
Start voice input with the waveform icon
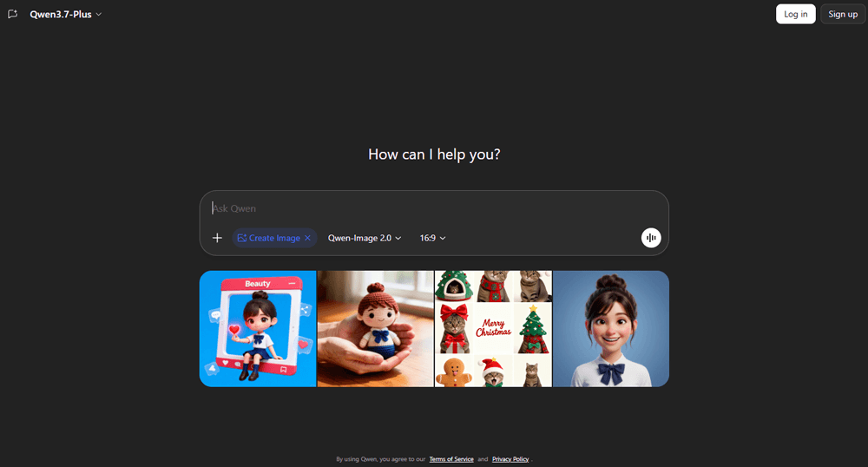click(x=651, y=238)
